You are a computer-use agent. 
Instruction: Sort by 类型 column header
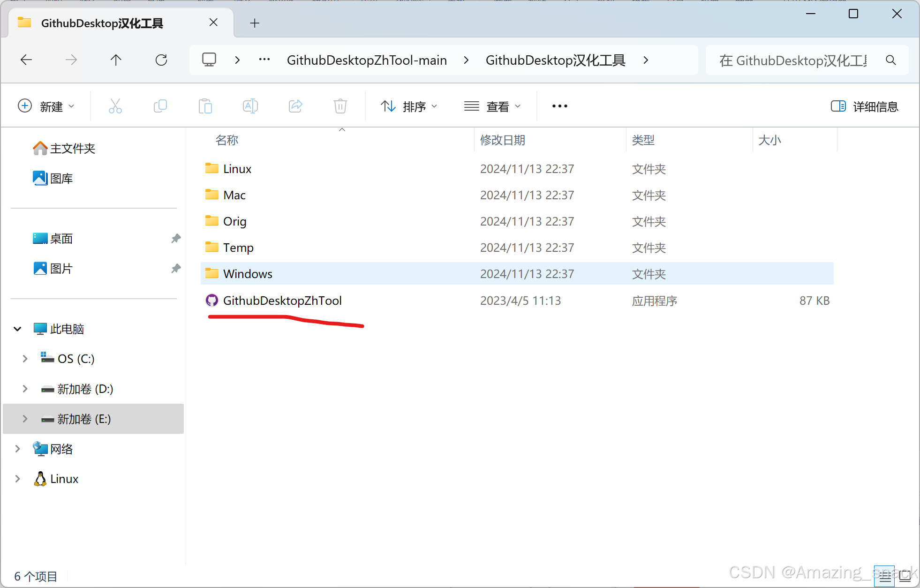point(643,140)
